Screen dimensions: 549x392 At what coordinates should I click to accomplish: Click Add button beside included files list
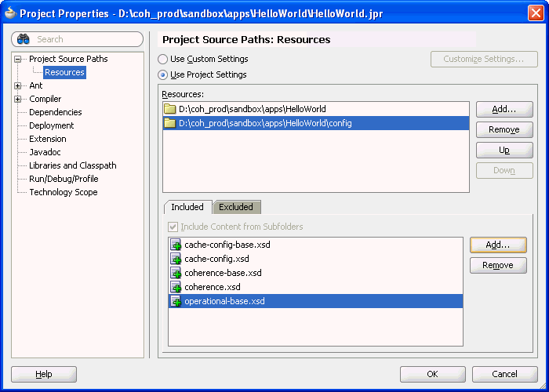[x=498, y=245]
